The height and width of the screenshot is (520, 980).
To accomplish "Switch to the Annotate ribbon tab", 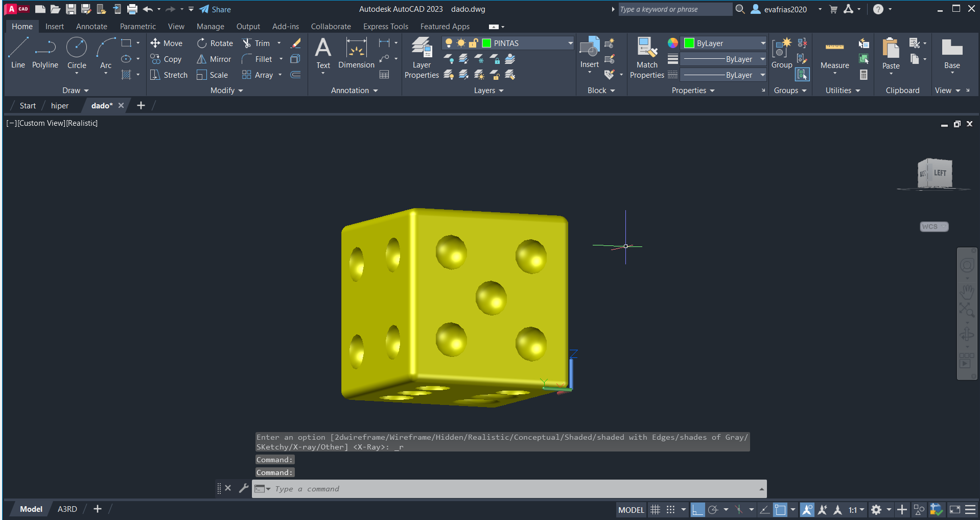I will pos(91,27).
